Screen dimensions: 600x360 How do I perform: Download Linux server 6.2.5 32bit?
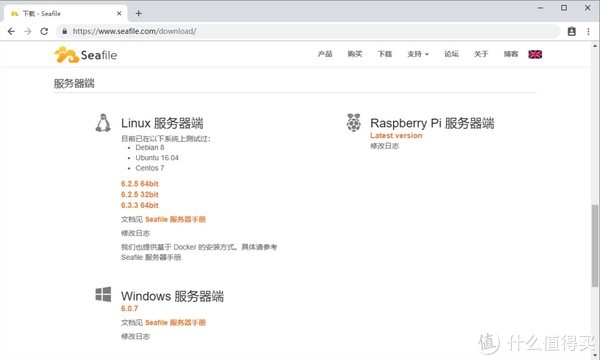[x=140, y=194]
